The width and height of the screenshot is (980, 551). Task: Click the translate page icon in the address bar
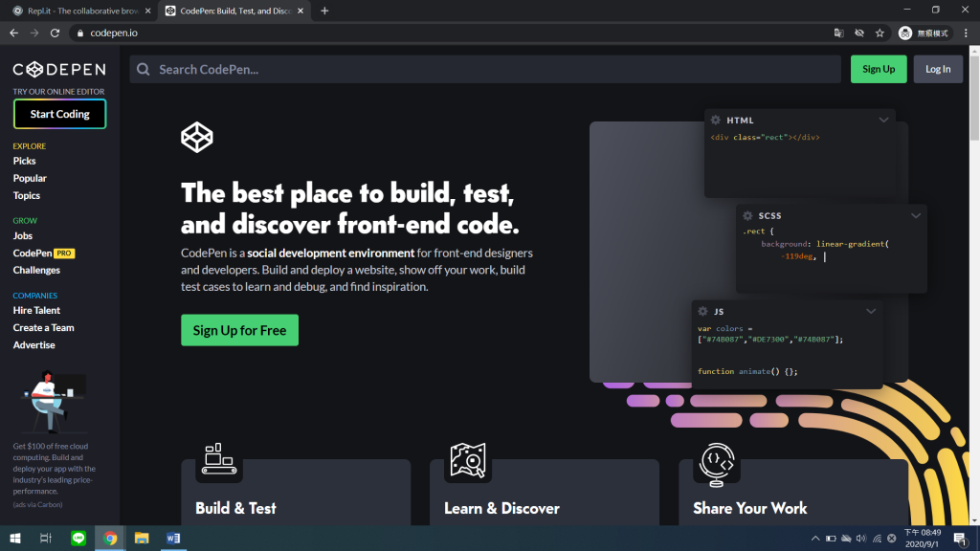click(838, 33)
